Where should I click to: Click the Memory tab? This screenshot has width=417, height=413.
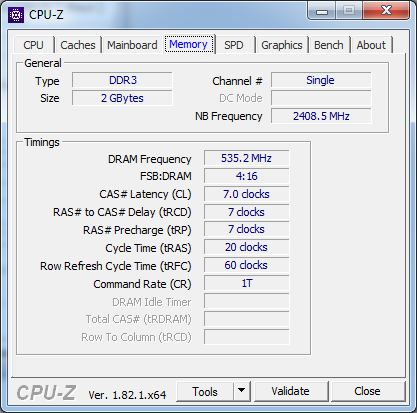click(188, 44)
